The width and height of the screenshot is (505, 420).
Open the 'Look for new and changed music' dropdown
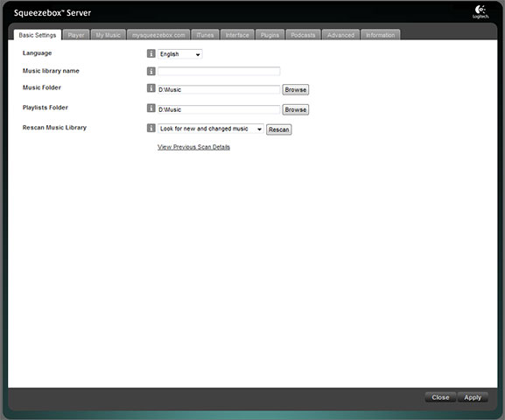pos(211,129)
